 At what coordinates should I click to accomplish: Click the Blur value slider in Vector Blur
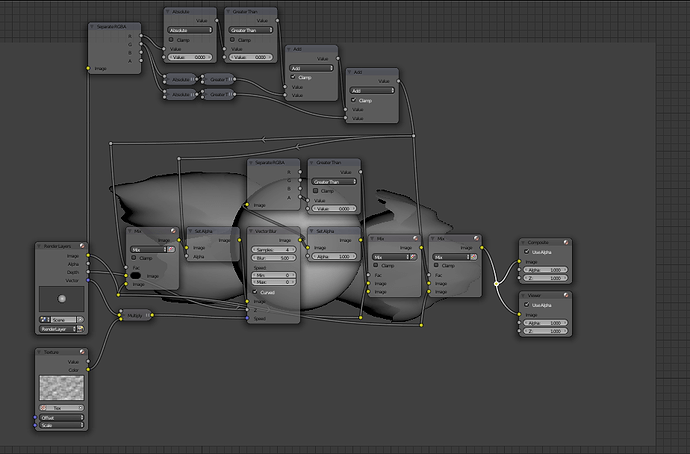(273, 258)
